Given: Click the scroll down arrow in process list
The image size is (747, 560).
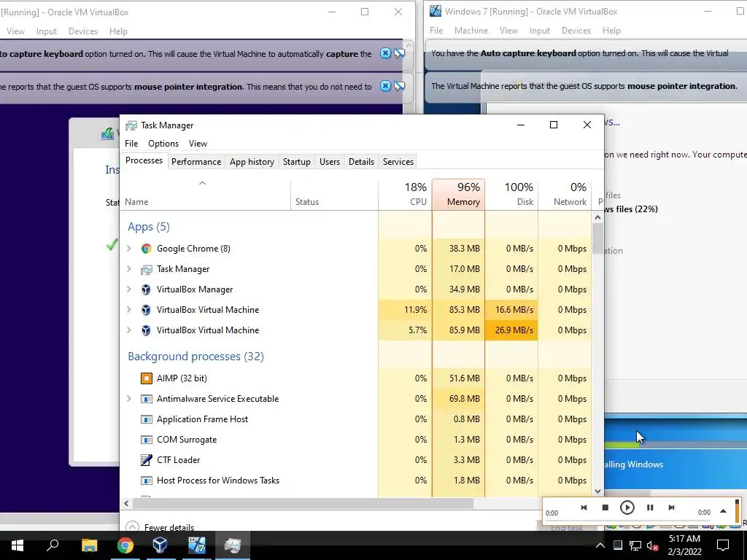Looking at the screenshot, I should [598, 491].
